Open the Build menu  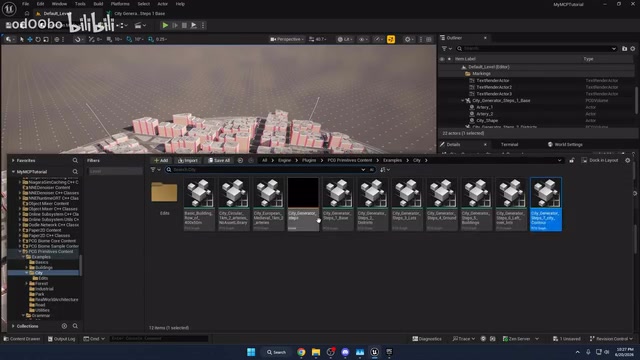pos(98,4)
